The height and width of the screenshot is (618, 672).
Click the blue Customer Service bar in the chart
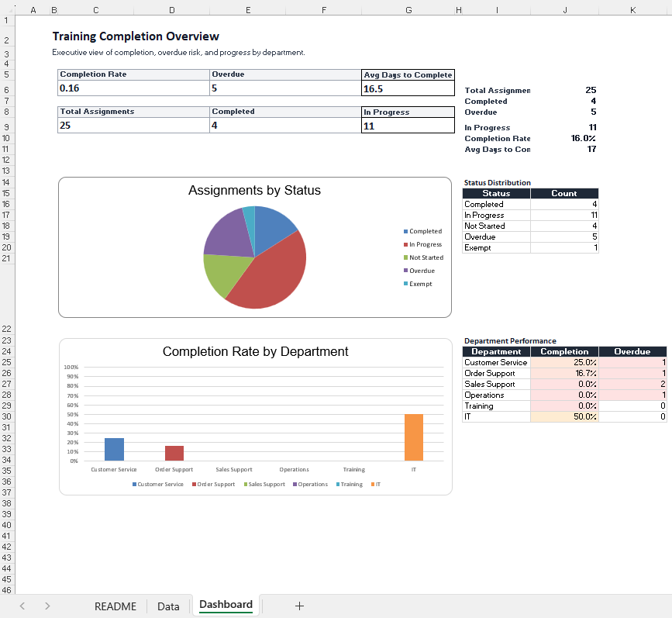tap(113, 450)
